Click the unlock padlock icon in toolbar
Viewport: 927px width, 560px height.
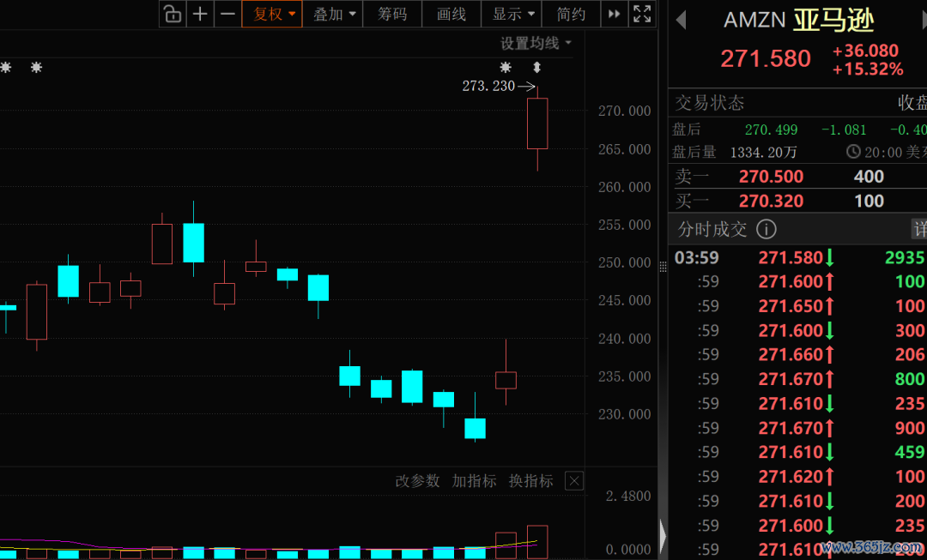click(x=173, y=15)
